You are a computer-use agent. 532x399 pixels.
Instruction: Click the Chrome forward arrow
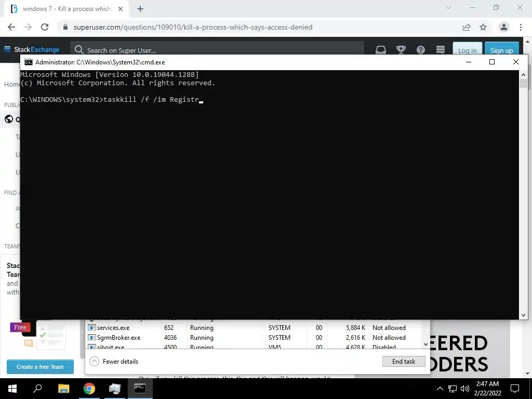click(28, 27)
